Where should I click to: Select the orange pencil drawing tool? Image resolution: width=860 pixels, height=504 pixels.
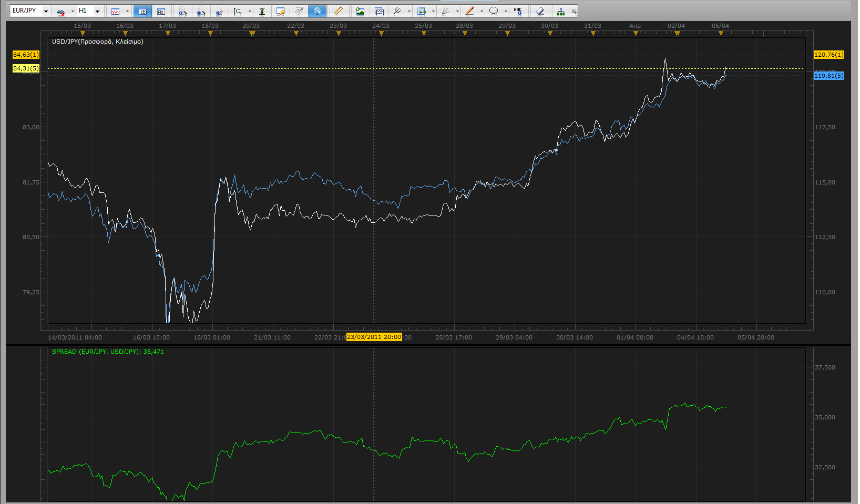470,11
